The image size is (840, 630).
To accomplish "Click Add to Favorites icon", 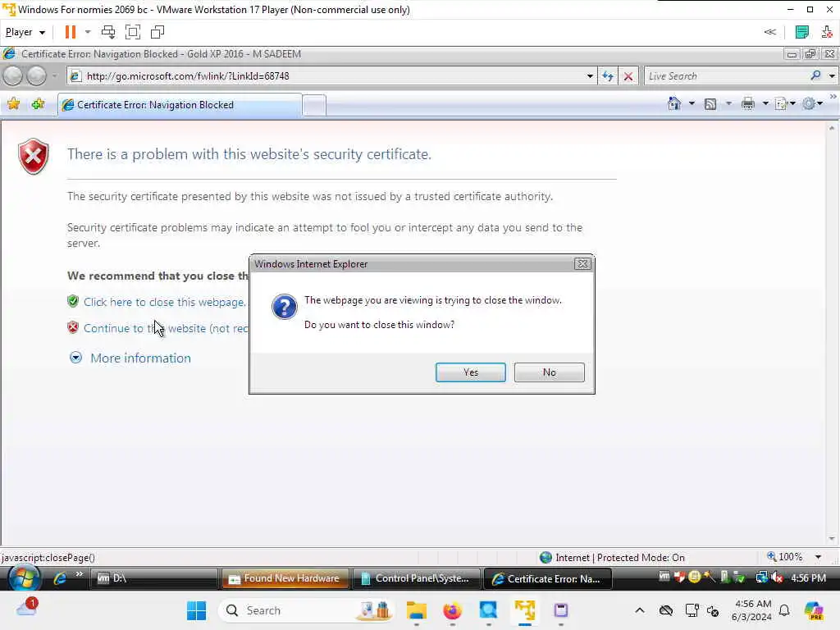I will (x=38, y=104).
